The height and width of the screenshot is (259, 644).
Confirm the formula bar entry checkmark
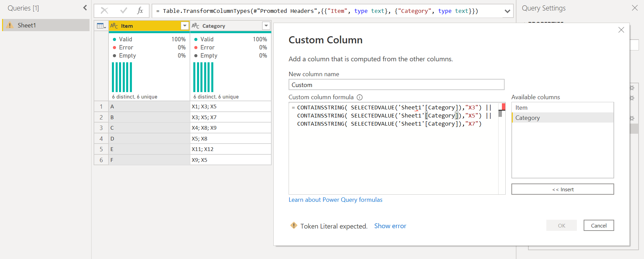(x=124, y=11)
